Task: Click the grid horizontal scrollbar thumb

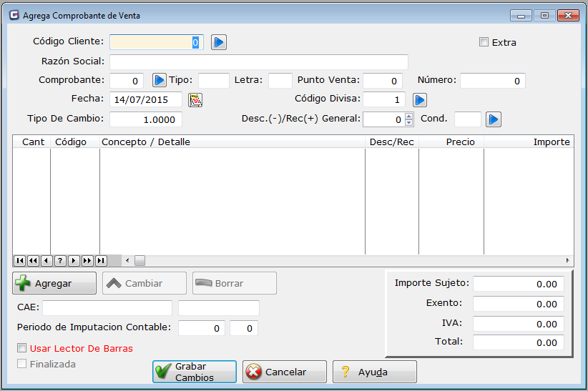Action: [139, 261]
